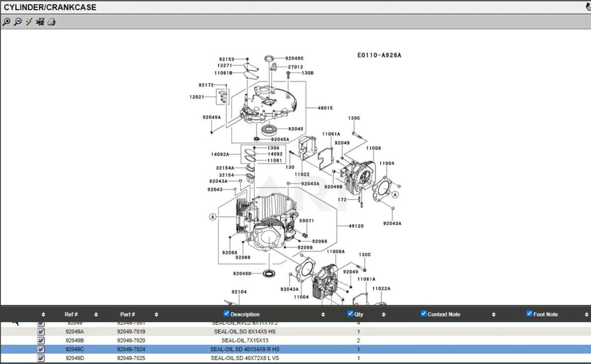
Task: Click the lightning bolt toolbar icon
Action: coord(29,22)
